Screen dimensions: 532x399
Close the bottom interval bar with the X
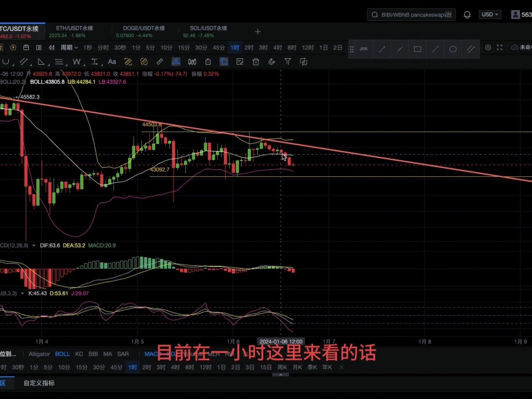(341, 367)
